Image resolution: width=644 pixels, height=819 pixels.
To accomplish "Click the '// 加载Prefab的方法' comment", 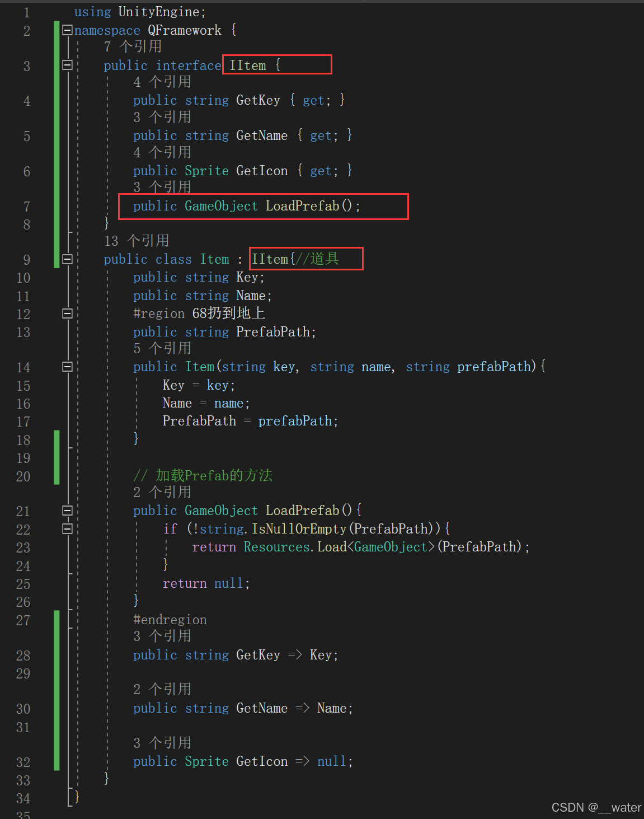I will (x=203, y=475).
